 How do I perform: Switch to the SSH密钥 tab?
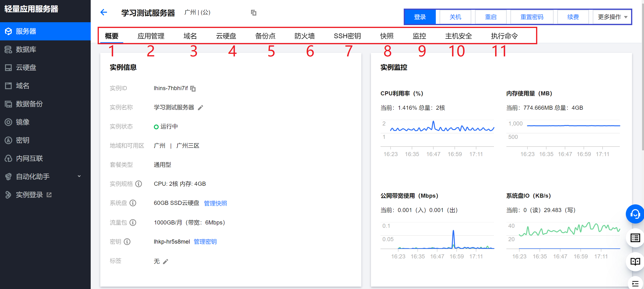coord(347,36)
